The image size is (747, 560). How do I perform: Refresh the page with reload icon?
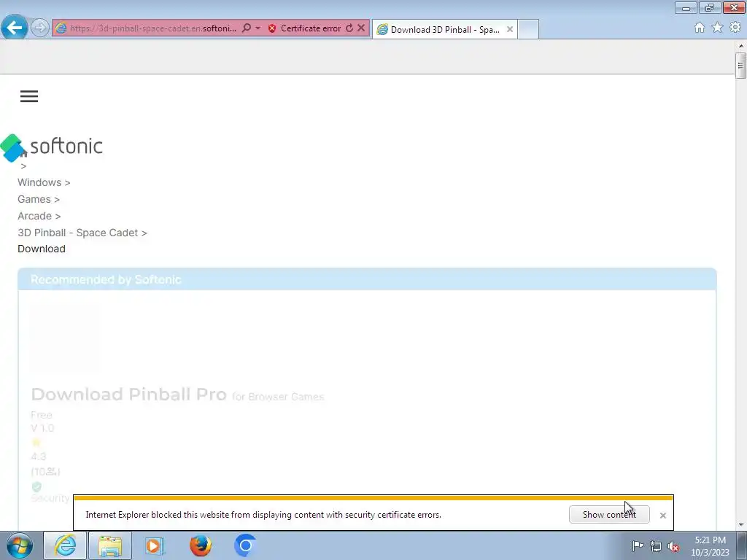[x=349, y=28]
